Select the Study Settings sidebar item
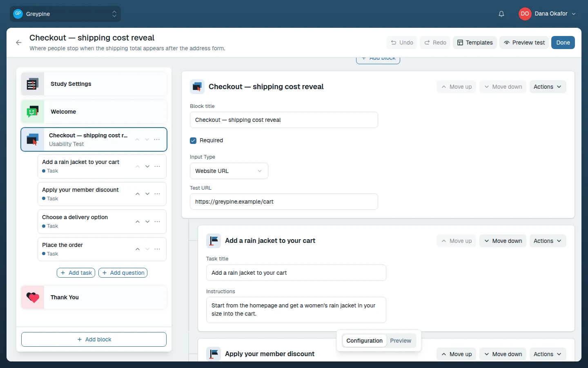Viewport: 588px width, 368px height. 94,84
